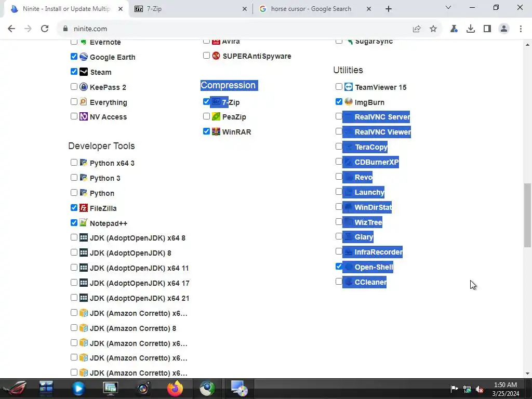Click the Notepad++ icon
The width and height of the screenshot is (532, 399).
point(84,222)
